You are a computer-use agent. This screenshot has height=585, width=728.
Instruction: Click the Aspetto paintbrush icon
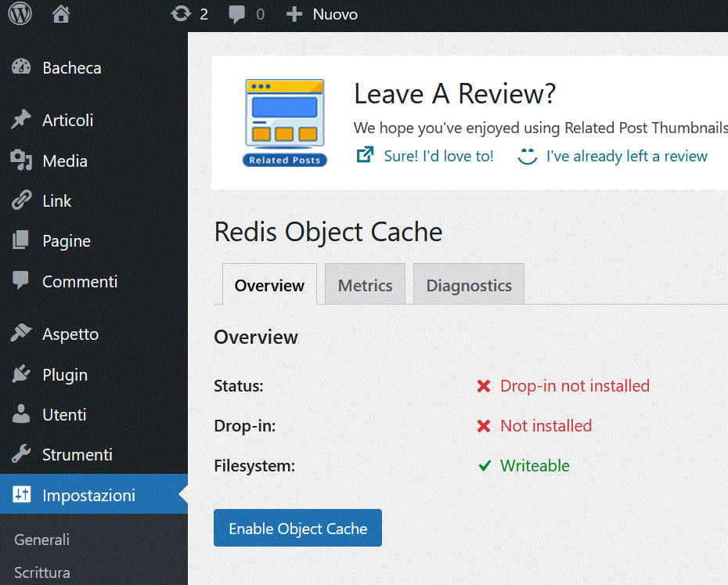pyautogui.click(x=21, y=333)
